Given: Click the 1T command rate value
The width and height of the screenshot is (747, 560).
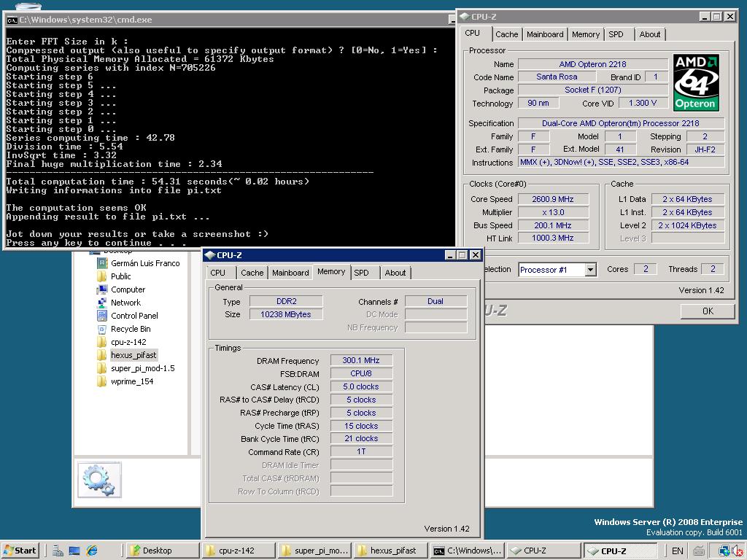Looking at the screenshot, I should point(361,451).
